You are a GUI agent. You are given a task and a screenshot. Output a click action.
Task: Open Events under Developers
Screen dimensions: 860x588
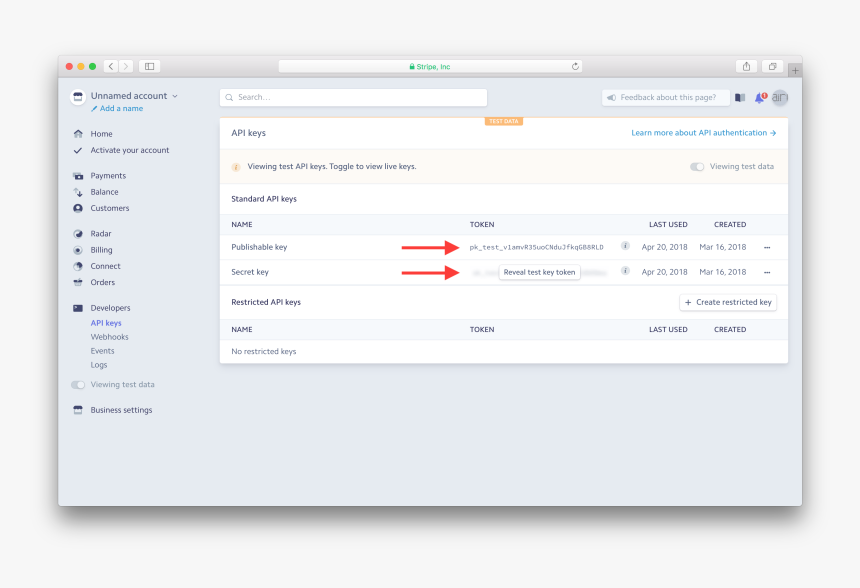102,351
